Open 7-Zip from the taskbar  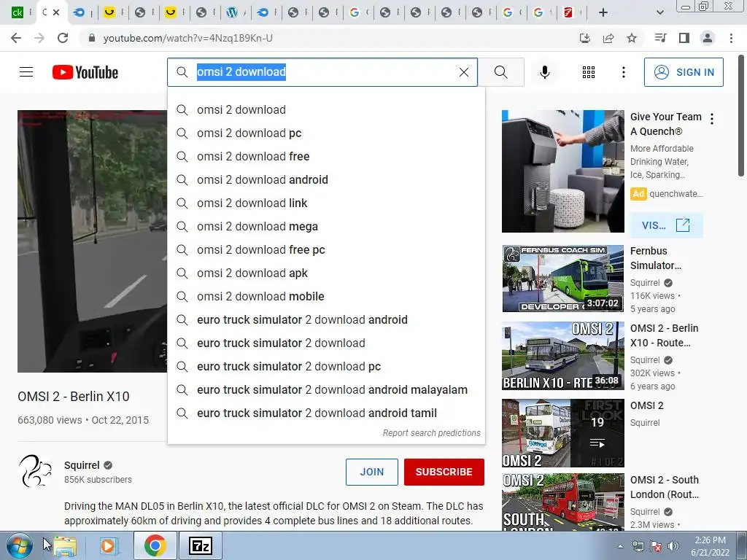[200, 546]
